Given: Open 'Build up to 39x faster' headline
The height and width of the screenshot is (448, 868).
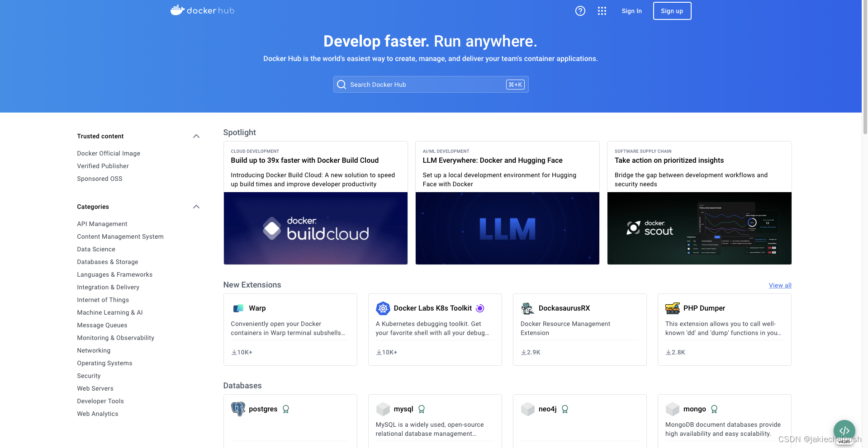Looking at the screenshot, I should [x=305, y=160].
